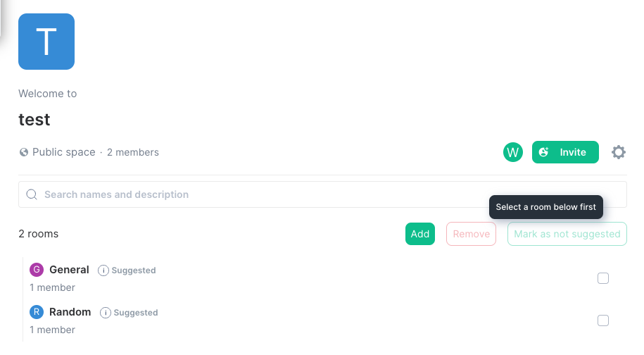
Task: Tick the Random room checkbox
Action: click(x=603, y=320)
